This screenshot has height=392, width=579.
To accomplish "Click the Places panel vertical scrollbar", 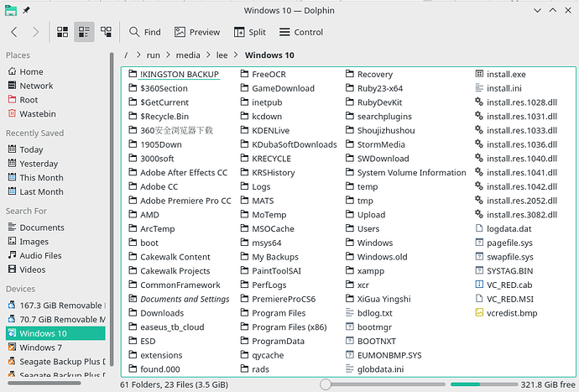I will click(x=112, y=209).
